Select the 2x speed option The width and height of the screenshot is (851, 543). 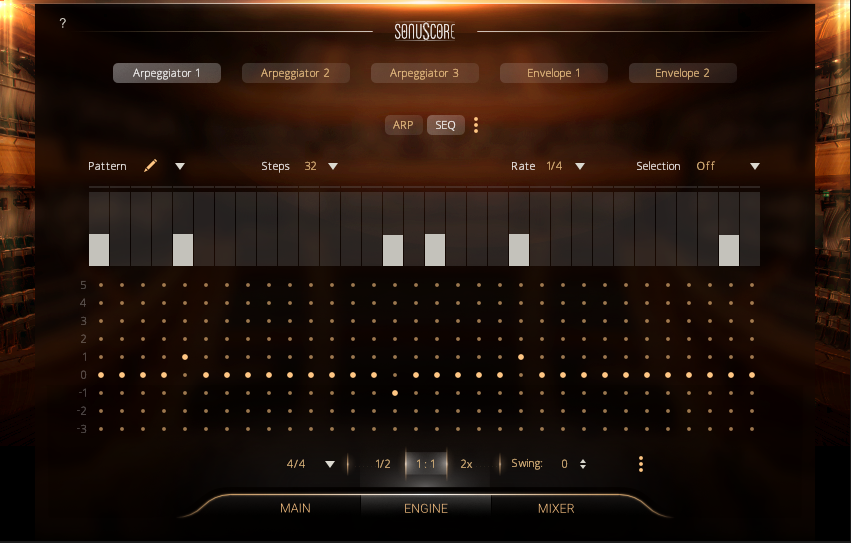click(466, 464)
